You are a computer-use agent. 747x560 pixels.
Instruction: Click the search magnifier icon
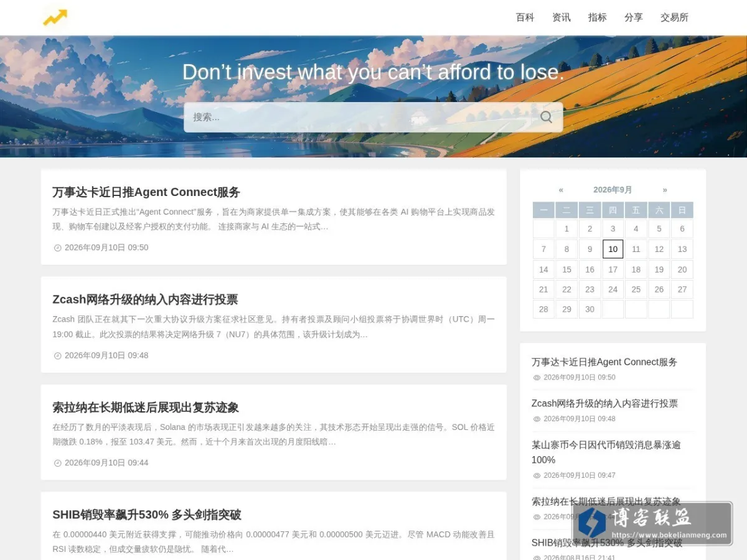point(546,117)
